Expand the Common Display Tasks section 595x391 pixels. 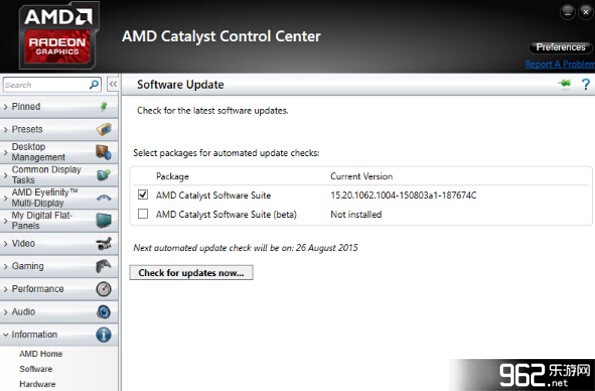pos(59,175)
